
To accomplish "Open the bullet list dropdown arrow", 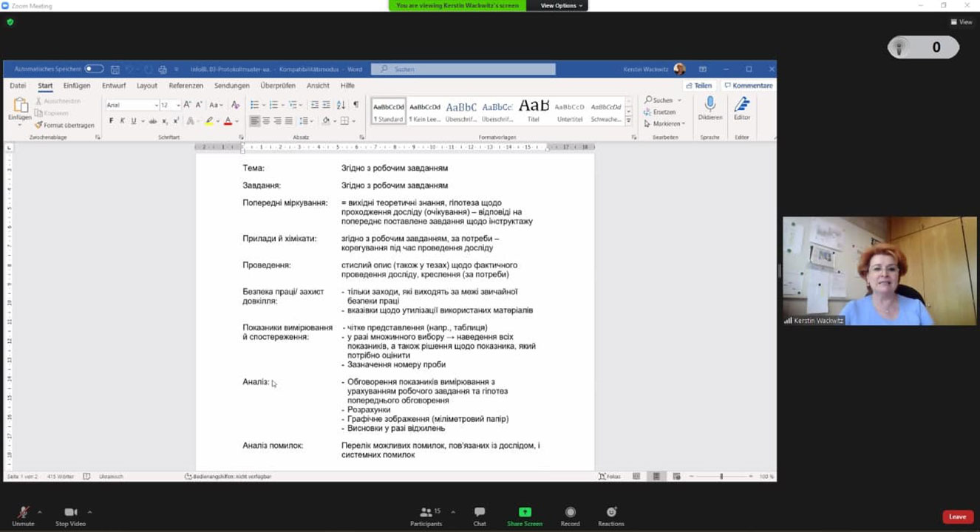I will (x=262, y=105).
